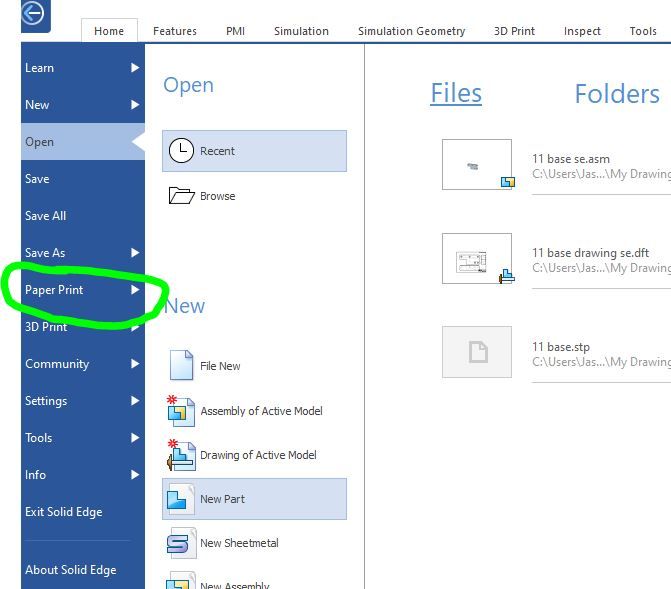
Task: Click the Recent label
Action: click(217, 151)
